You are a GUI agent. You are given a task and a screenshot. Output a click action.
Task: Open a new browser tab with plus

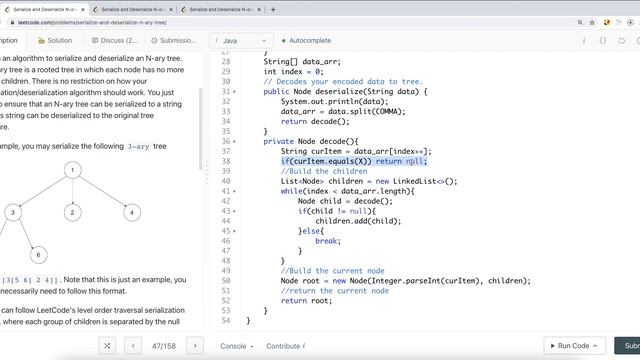click(273, 9)
